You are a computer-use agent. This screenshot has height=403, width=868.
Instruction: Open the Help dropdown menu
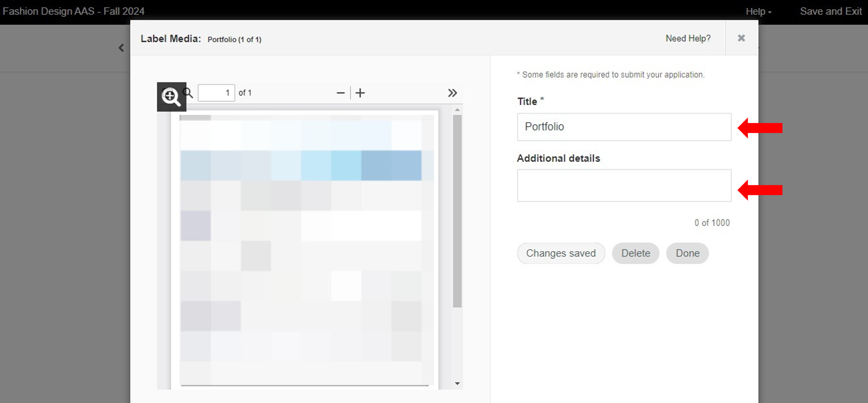pyautogui.click(x=758, y=12)
